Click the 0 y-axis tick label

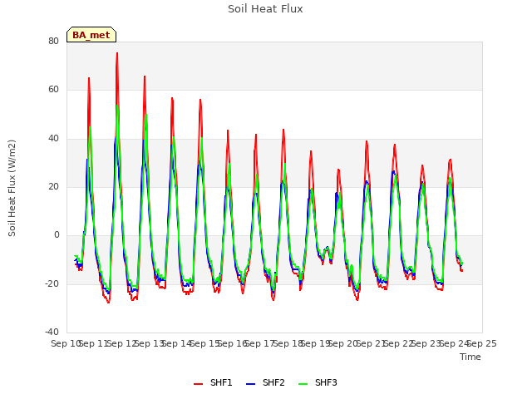tap(57, 234)
